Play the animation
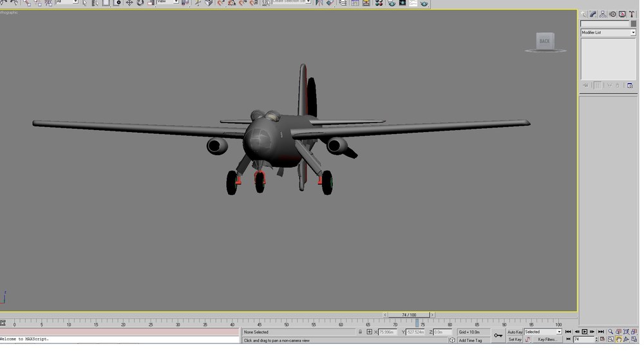This screenshot has height=362, width=644. coord(585,332)
